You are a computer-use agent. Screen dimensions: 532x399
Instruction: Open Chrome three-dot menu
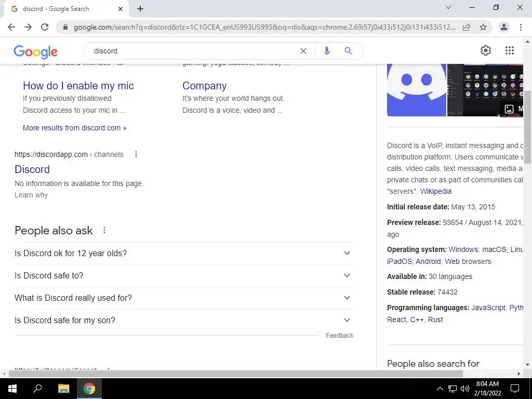[x=521, y=27]
